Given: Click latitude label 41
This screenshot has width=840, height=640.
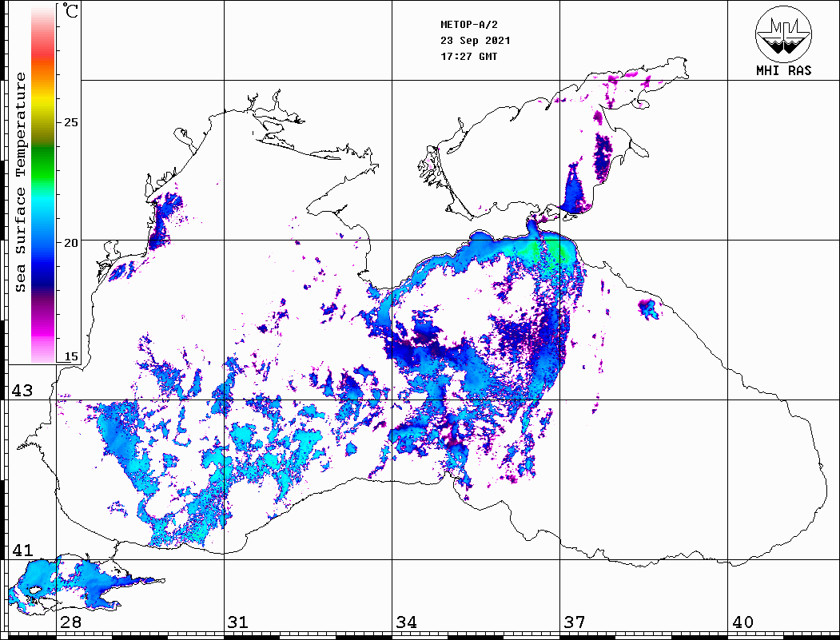Looking at the screenshot, I should click(x=22, y=550).
